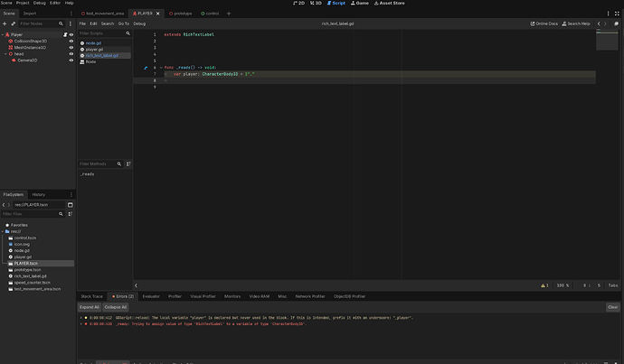Open the Project menu
Image resolution: width=624 pixels, height=364 pixels.
point(23,3)
